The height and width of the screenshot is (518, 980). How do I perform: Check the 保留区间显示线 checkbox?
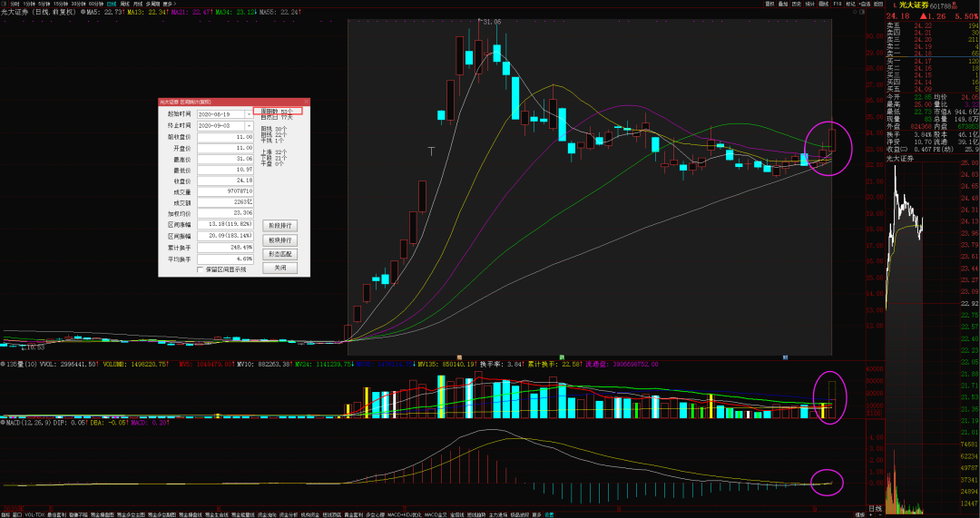200,270
